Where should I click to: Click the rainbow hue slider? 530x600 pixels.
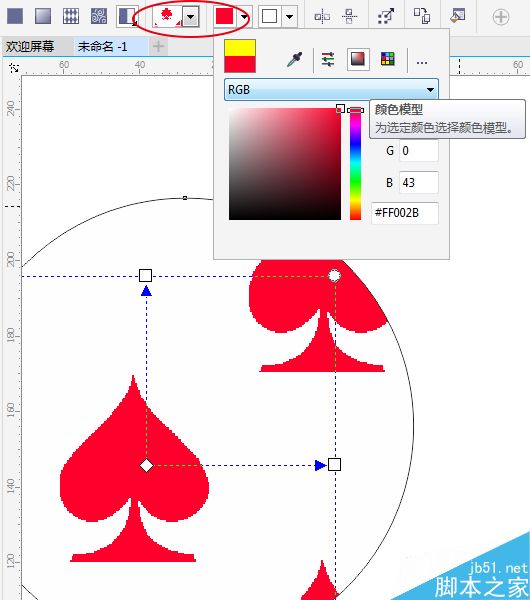click(356, 163)
